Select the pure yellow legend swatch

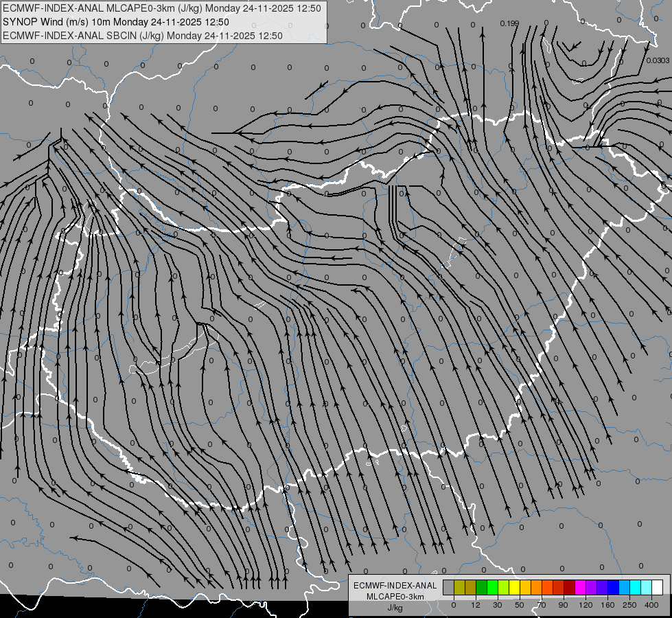(x=514, y=587)
